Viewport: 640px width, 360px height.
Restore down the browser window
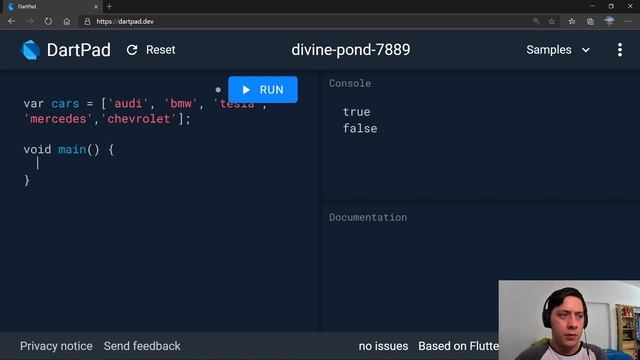[611, 6]
